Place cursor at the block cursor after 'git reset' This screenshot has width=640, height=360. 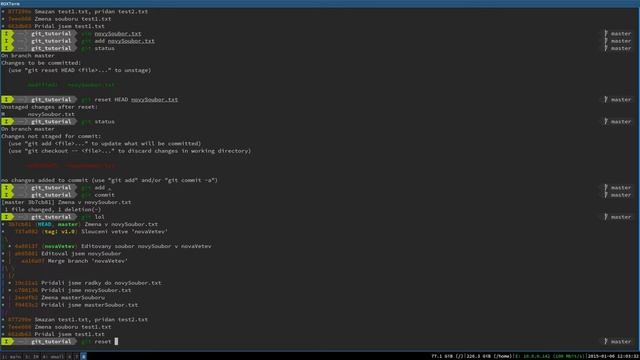116,341
